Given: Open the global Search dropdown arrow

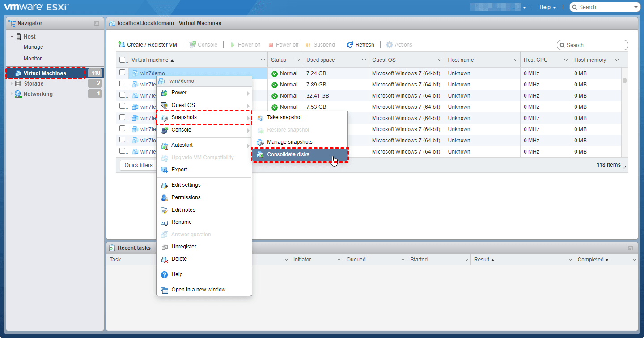Looking at the screenshot, I should (x=636, y=7).
